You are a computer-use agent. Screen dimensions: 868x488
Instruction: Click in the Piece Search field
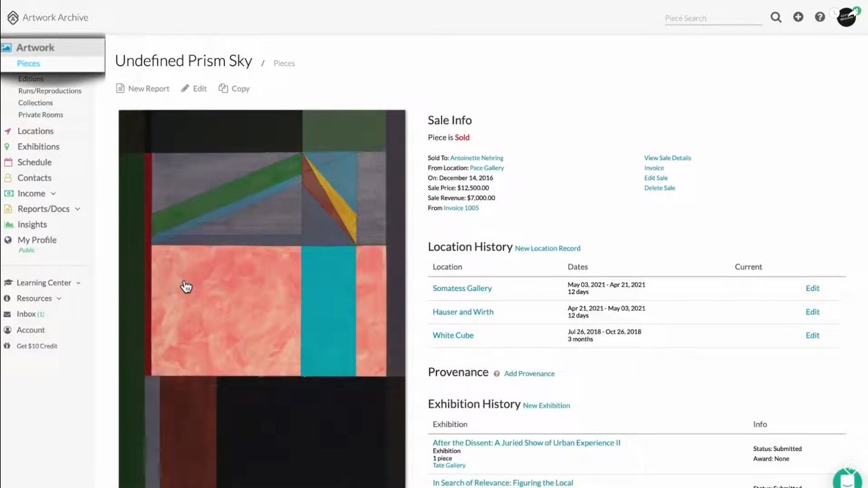click(713, 18)
